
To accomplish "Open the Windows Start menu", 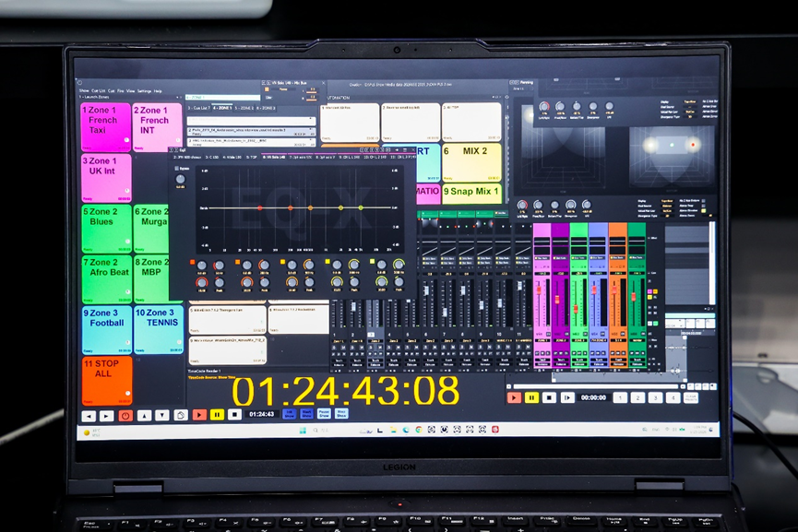I will pyautogui.click(x=303, y=431).
